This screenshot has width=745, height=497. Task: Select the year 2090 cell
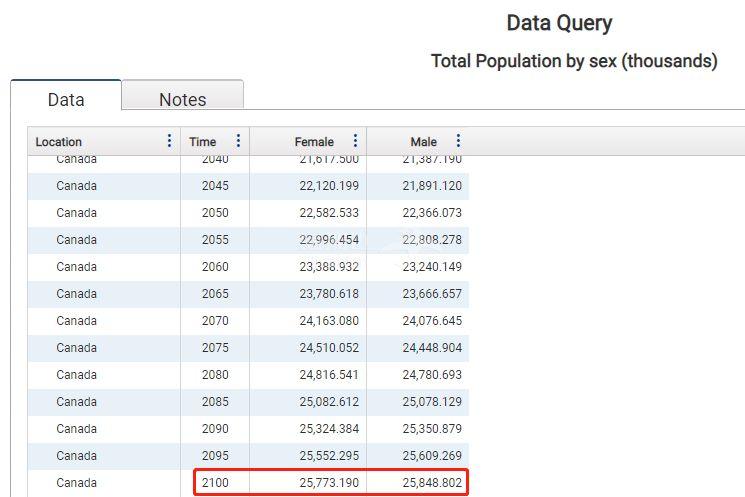[215, 430]
